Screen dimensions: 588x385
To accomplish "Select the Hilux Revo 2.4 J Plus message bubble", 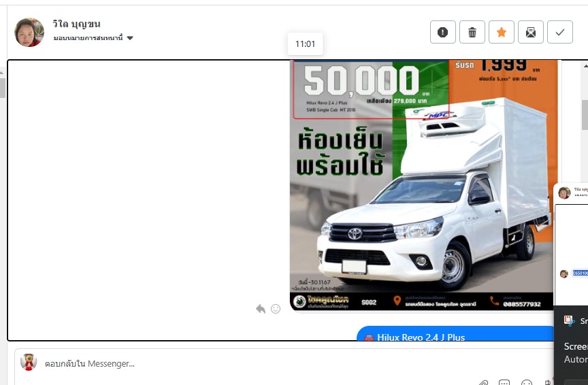I will pos(455,333).
